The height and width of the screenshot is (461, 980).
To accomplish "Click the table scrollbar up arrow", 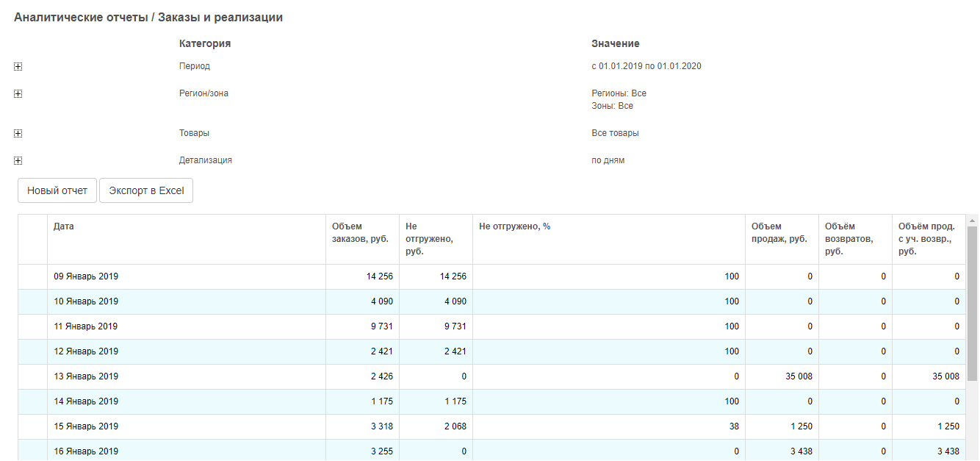I will coord(973,220).
